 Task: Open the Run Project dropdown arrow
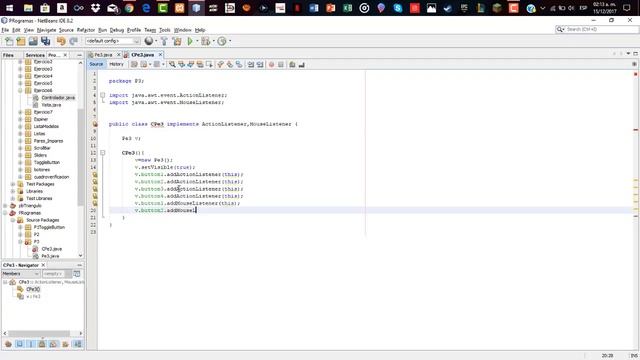[x=197, y=41]
